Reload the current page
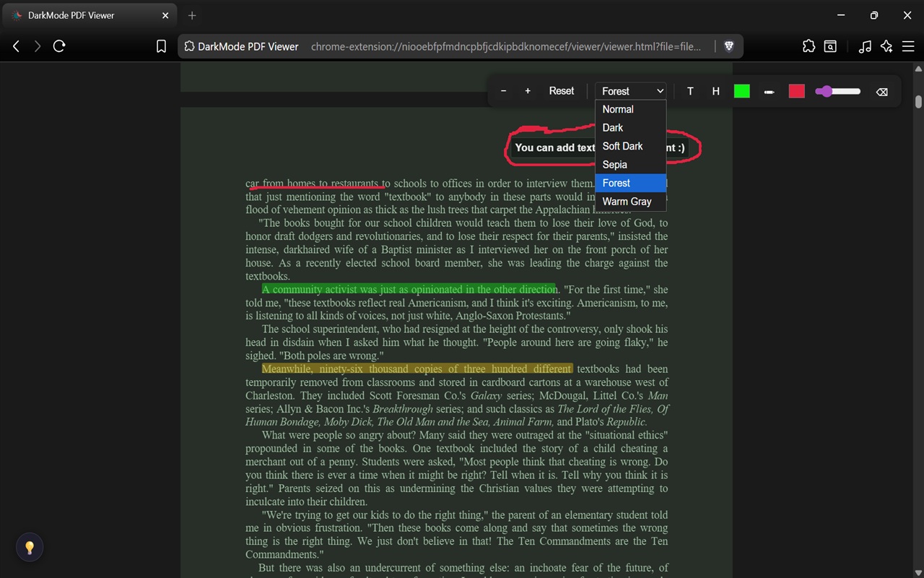 tap(59, 46)
